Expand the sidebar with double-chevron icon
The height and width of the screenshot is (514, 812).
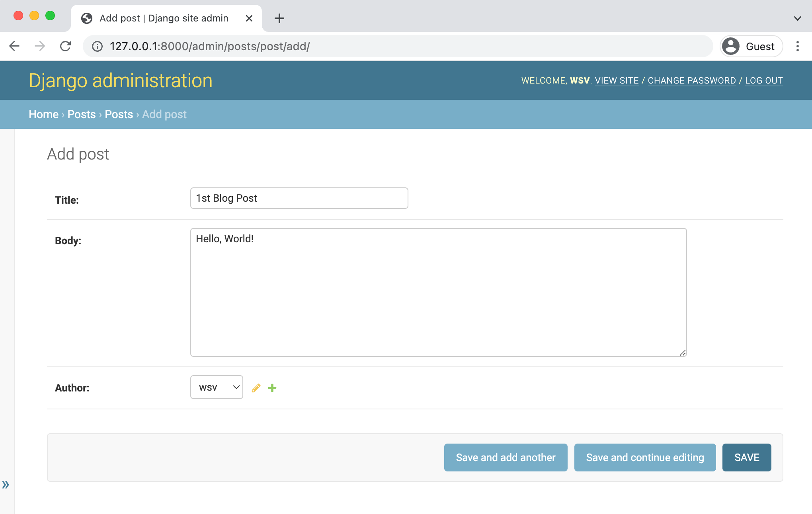pyautogui.click(x=6, y=485)
